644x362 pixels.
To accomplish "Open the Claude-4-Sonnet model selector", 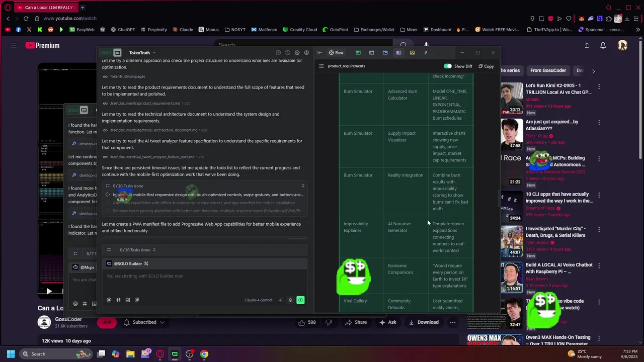I will click(258, 300).
